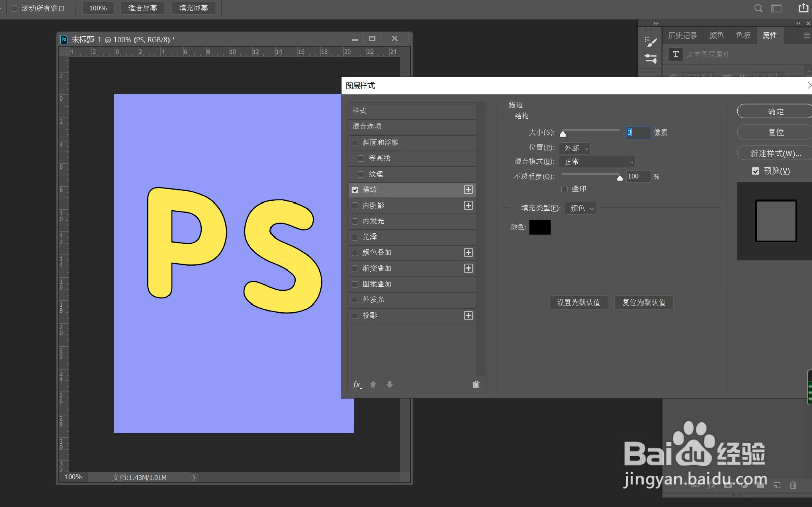Open the 位置 dropdown set to 外部
812x507 pixels.
pos(574,148)
